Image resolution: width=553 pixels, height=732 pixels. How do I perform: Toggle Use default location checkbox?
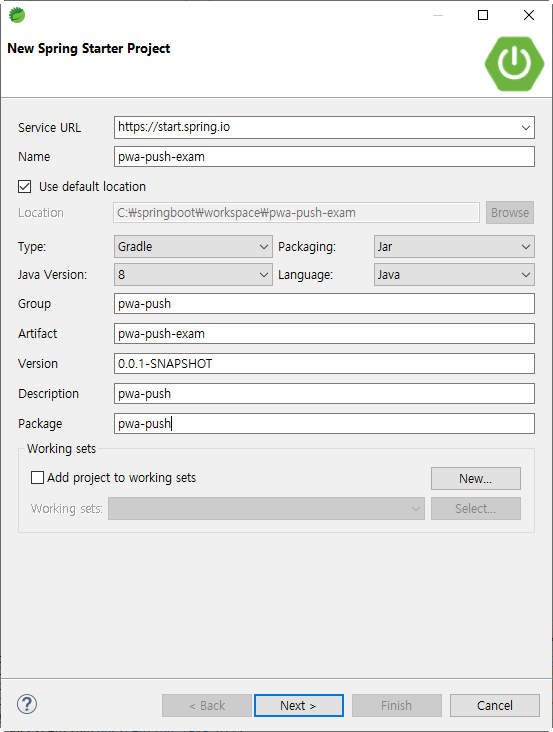tap(25, 187)
